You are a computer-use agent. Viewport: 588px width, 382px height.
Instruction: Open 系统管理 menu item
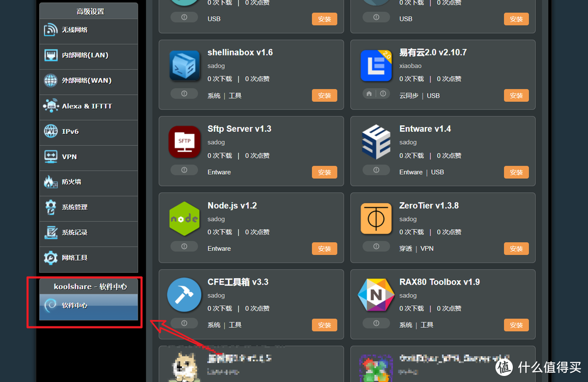click(89, 209)
